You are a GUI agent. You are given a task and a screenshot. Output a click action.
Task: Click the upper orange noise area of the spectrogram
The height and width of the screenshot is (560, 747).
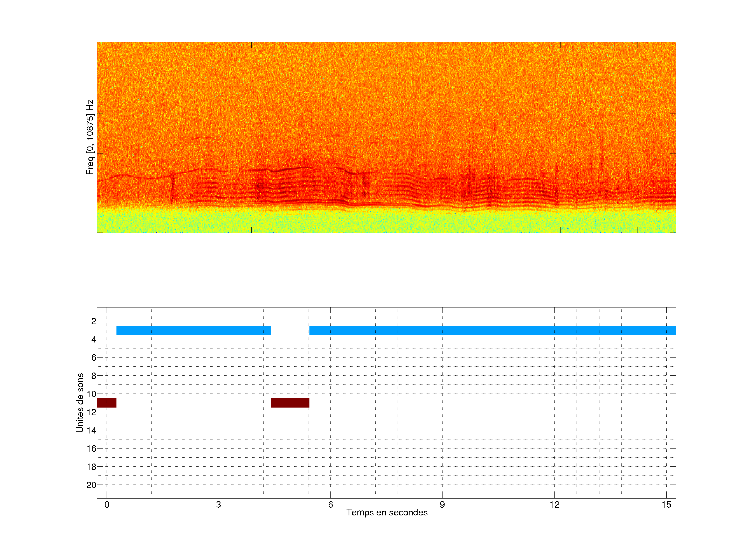tap(386, 84)
